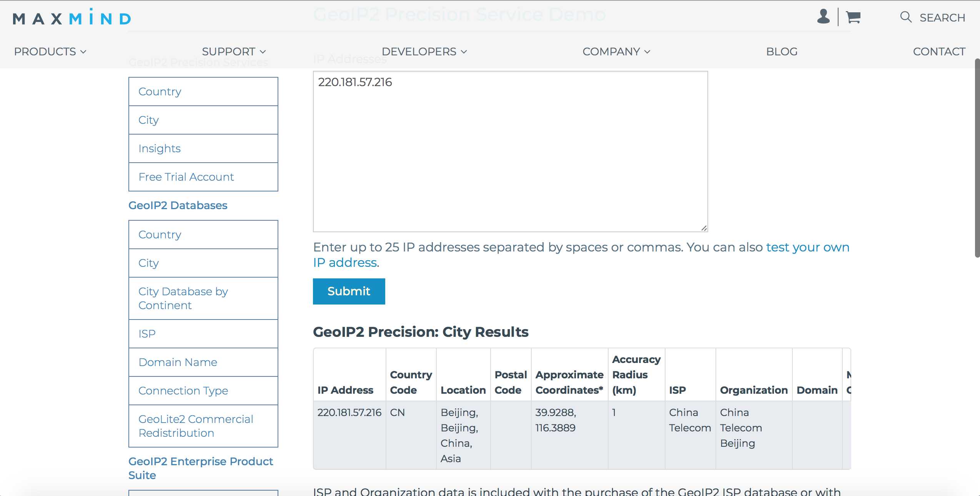Open the Blog page
980x496 pixels.
(782, 52)
